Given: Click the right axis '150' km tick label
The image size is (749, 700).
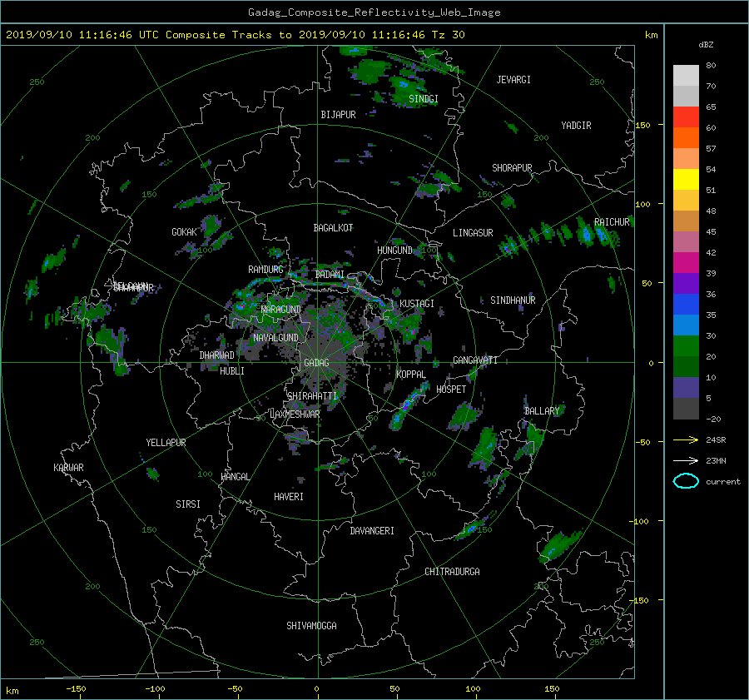Looking at the screenshot, I should pyautogui.click(x=643, y=125).
